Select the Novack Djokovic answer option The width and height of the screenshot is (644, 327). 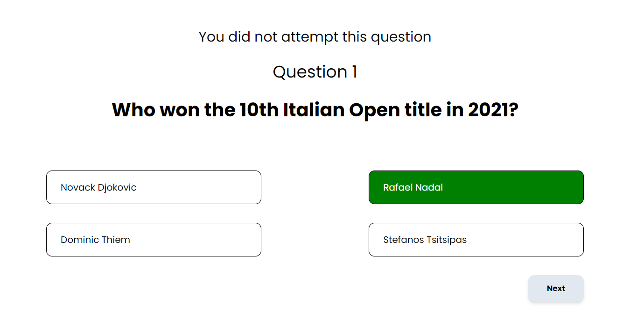coord(154,187)
